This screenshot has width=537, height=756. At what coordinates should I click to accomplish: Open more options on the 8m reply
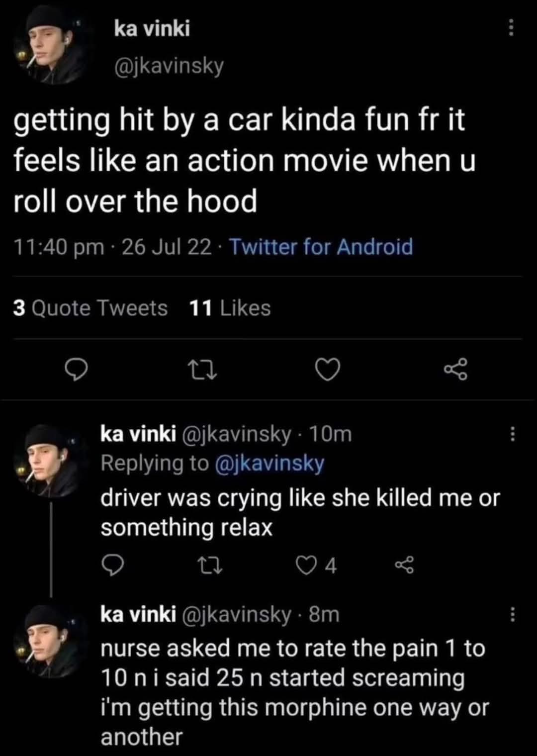point(513,615)
